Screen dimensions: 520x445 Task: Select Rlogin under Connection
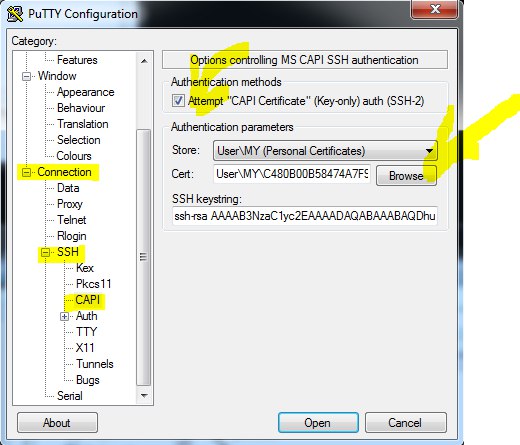click(x=72, y=236)
